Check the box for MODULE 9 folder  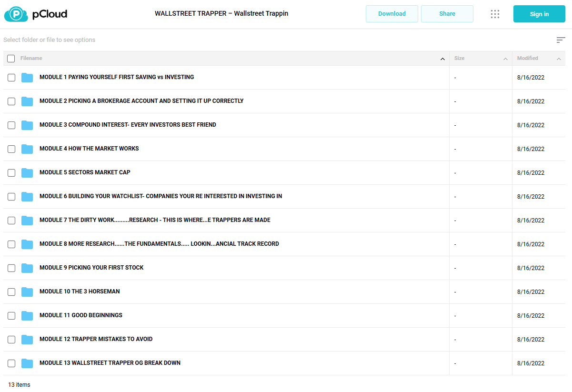11,268
